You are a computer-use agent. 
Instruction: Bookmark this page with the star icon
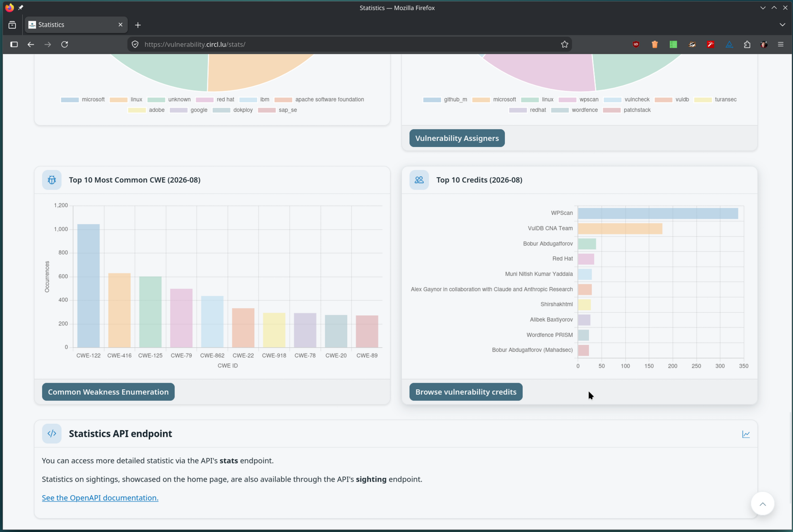coord(565,44)
